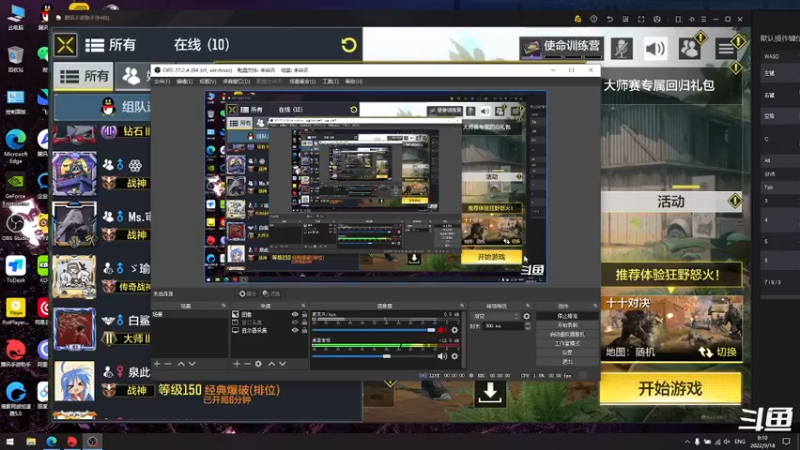Toggle lock on 图像 source
800x450 pixels.
[305, 315]
